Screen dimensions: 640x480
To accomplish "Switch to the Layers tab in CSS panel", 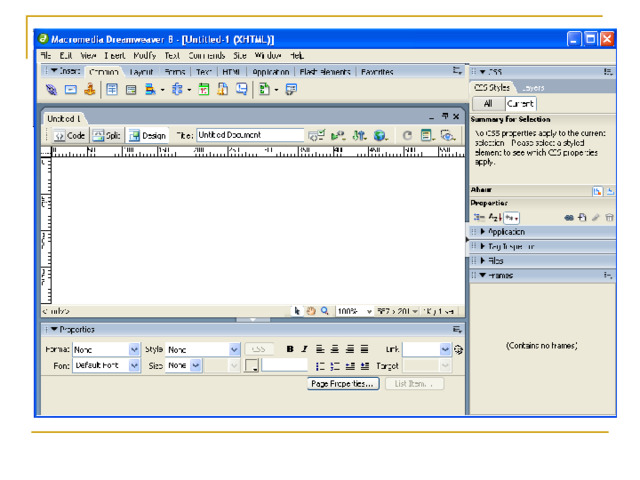I will (533, 88).
